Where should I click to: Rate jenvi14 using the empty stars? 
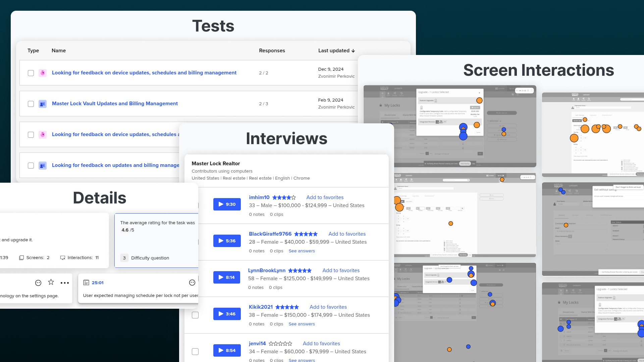pyautogui.click(x=280, y=344)
